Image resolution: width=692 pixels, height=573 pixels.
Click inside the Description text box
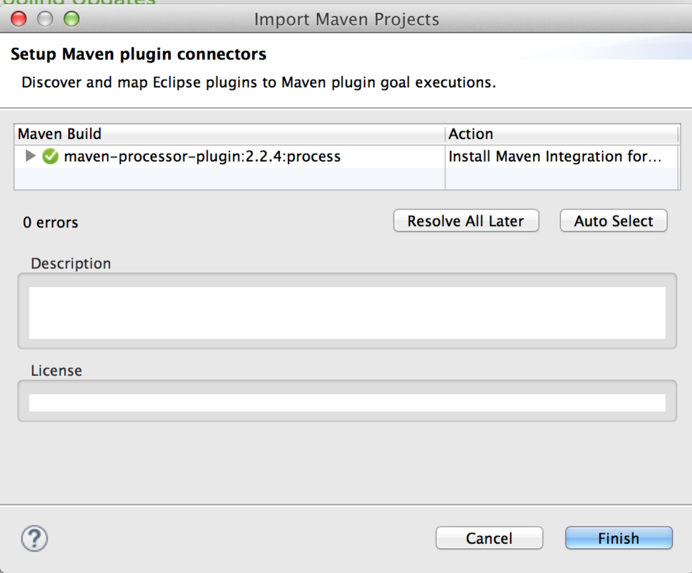(346, 313)
